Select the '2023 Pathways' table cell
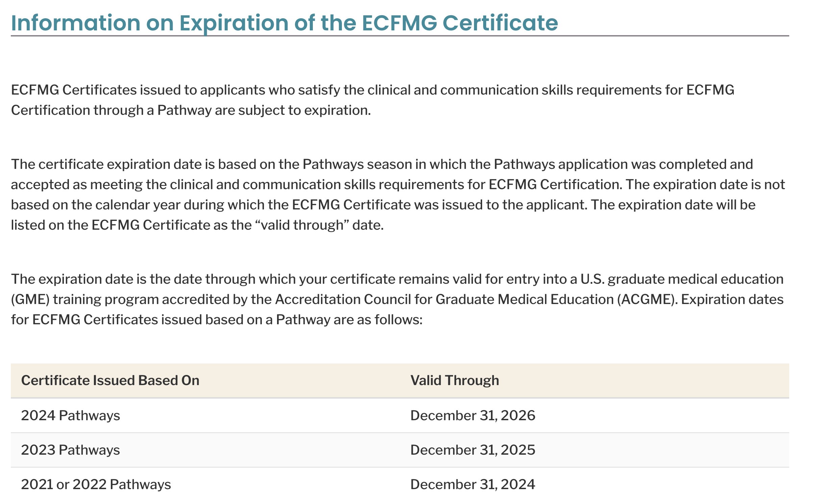This screenshot has width=821, height=504. (x=71, y=450)
